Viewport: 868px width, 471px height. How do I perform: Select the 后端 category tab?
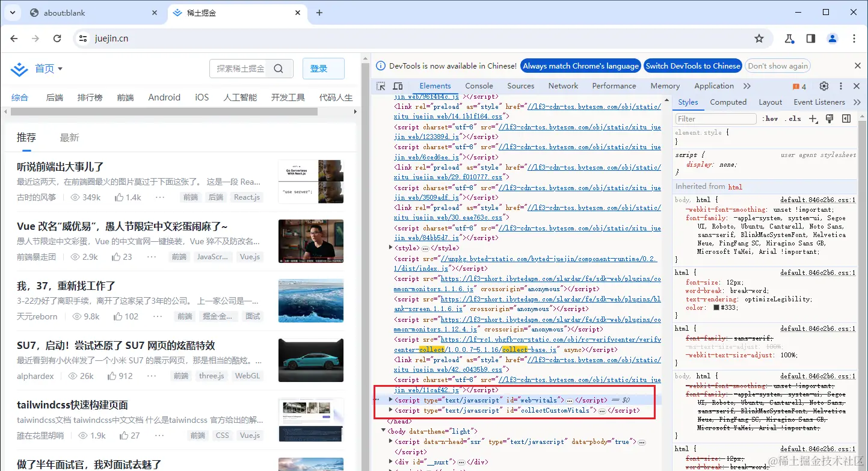pos(55,97)
